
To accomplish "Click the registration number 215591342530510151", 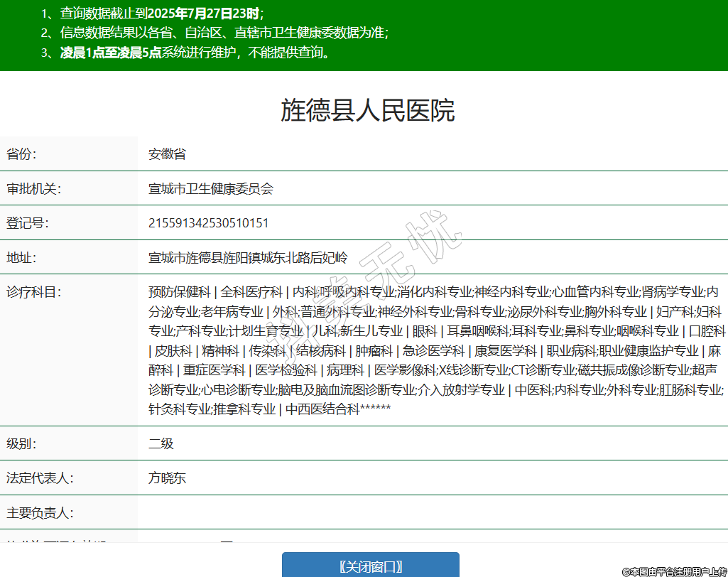I will (x=208, y=223).
